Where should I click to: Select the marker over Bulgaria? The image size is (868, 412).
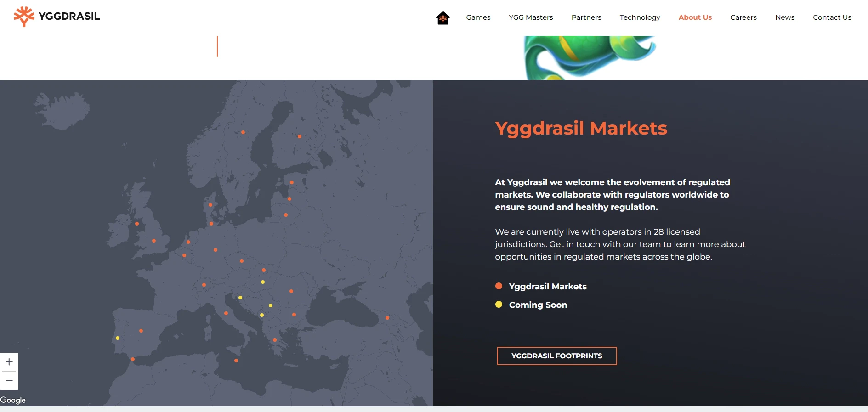294,315
